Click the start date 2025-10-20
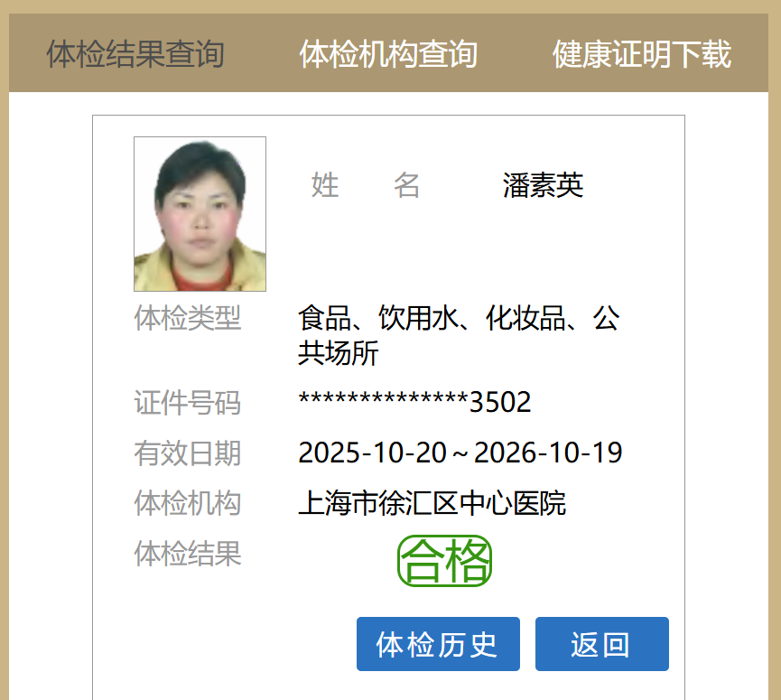781x700 pixels. pos(372,453)
